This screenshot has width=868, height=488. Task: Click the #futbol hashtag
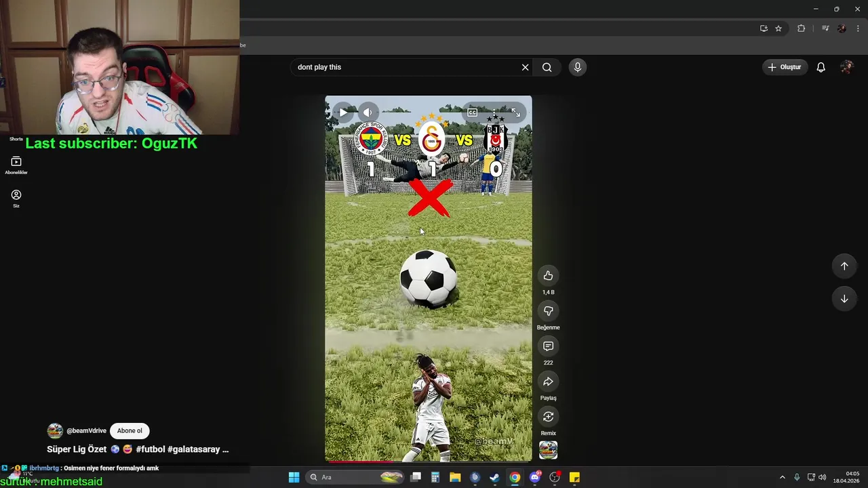(150, 449)
